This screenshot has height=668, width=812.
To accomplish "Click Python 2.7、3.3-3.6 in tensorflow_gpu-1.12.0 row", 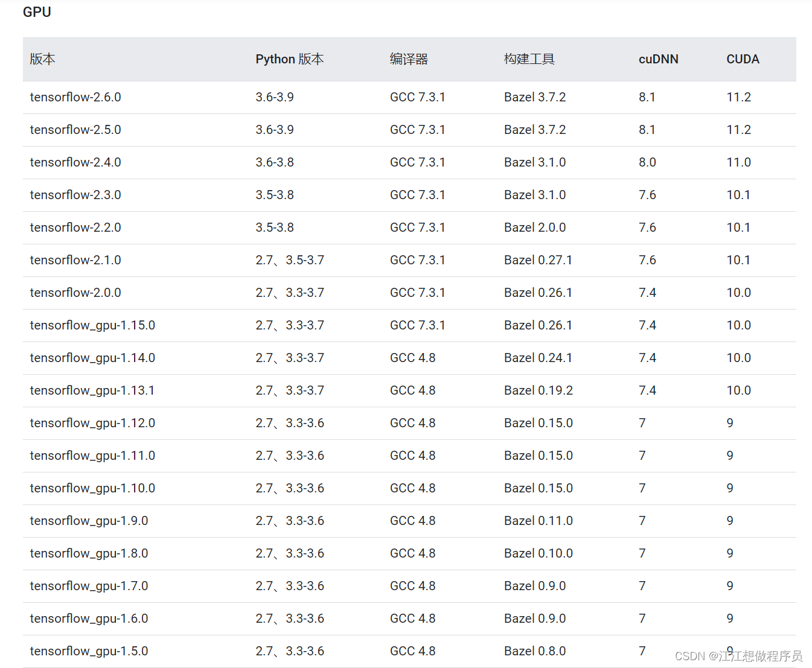I will pos(290,423).
